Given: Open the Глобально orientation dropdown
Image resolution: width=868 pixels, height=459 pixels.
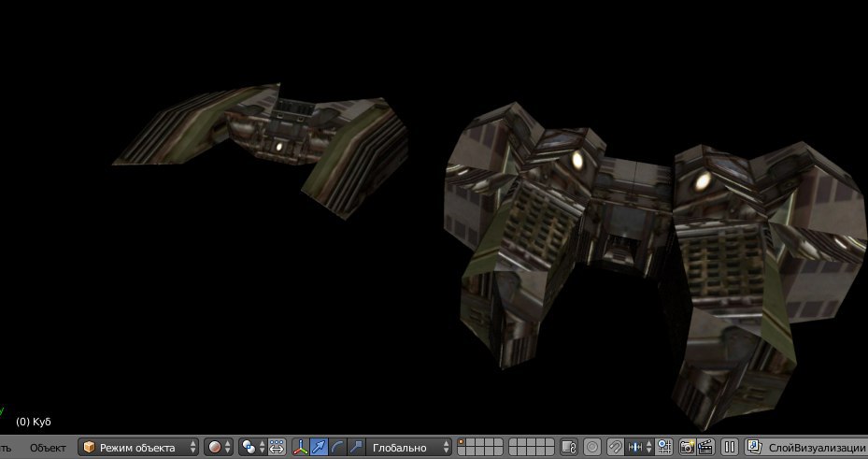Looking at the screenshot, I should pyautogui.click(x=408, y=447).
